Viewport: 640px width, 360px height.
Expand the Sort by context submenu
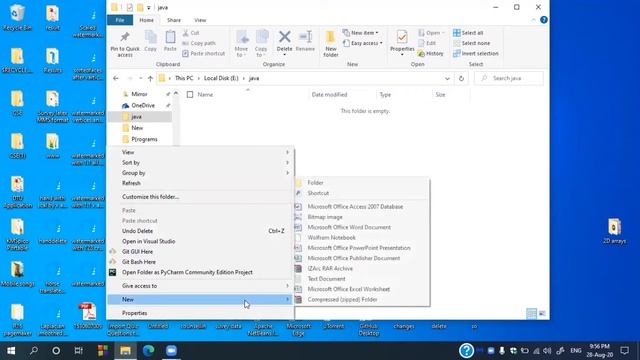200,162
